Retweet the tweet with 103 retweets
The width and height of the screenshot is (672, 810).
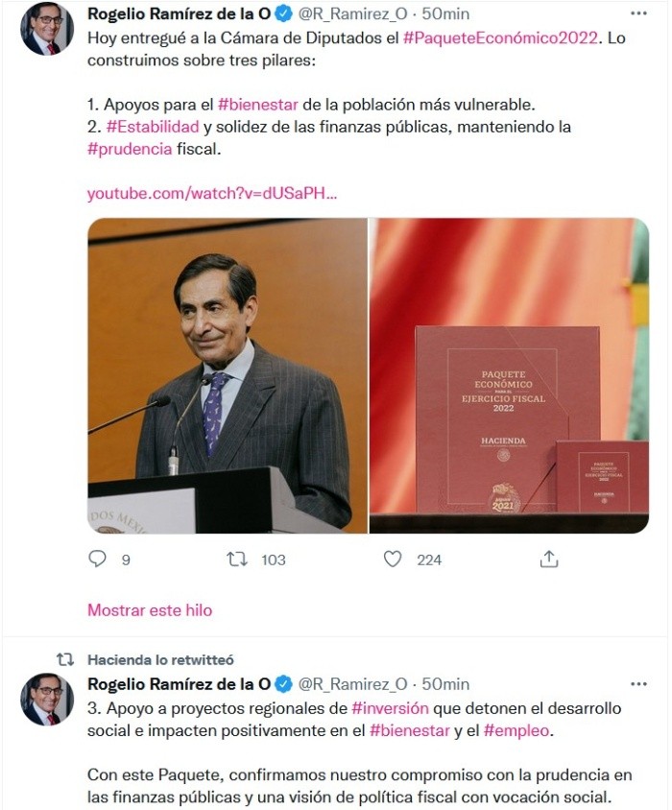click(237, 559)
